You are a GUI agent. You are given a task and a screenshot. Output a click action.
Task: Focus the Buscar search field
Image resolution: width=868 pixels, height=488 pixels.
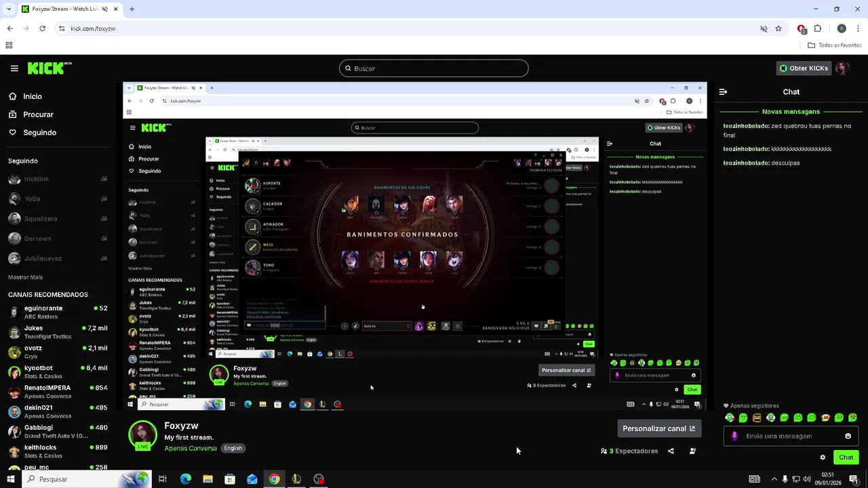[434, 68]
